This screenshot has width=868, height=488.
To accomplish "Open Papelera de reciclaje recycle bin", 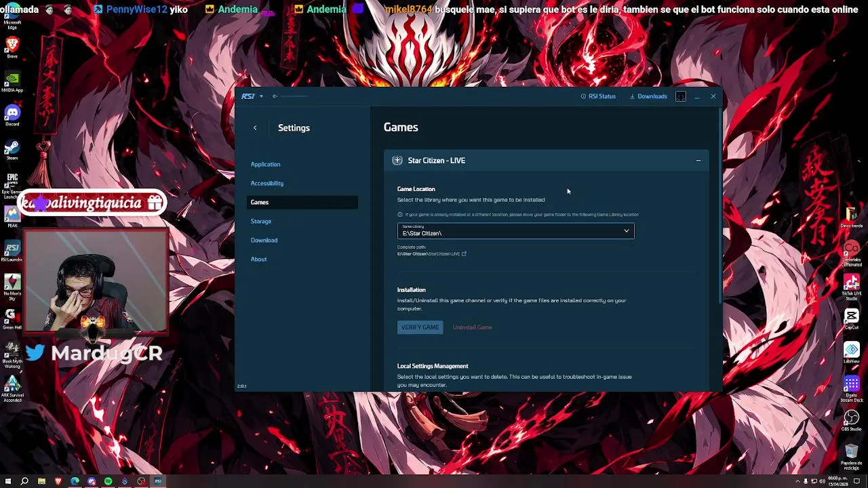I will (x=851, y=456).
